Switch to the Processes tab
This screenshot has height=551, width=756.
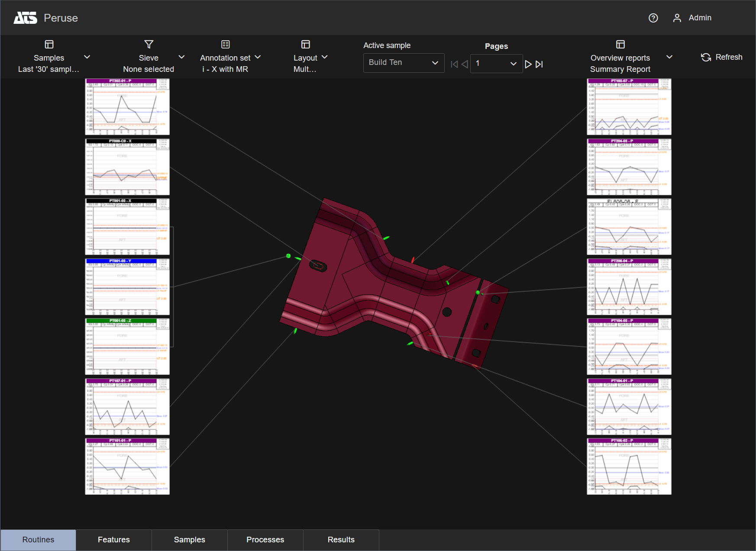click(265, 540)
